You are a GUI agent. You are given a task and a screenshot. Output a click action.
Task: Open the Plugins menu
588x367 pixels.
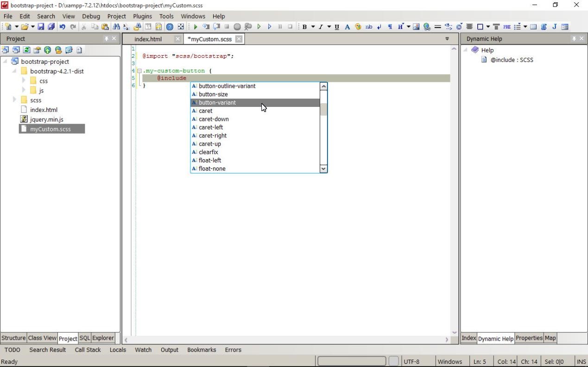tap(142, 16)
